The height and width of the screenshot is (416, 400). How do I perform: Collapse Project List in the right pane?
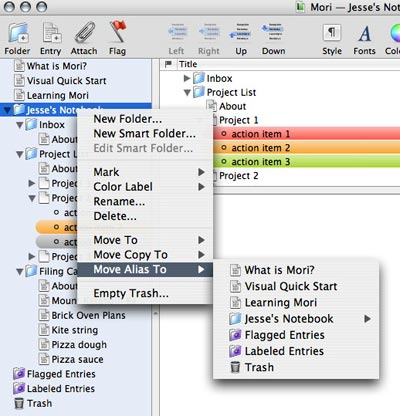187,92
